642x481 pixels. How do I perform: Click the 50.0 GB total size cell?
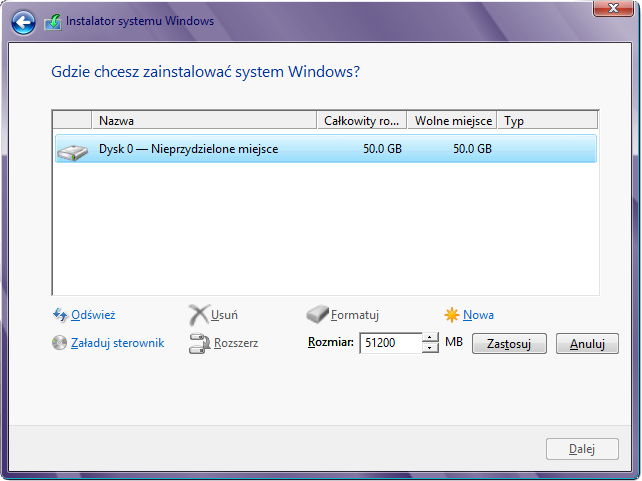coord(382,149)
